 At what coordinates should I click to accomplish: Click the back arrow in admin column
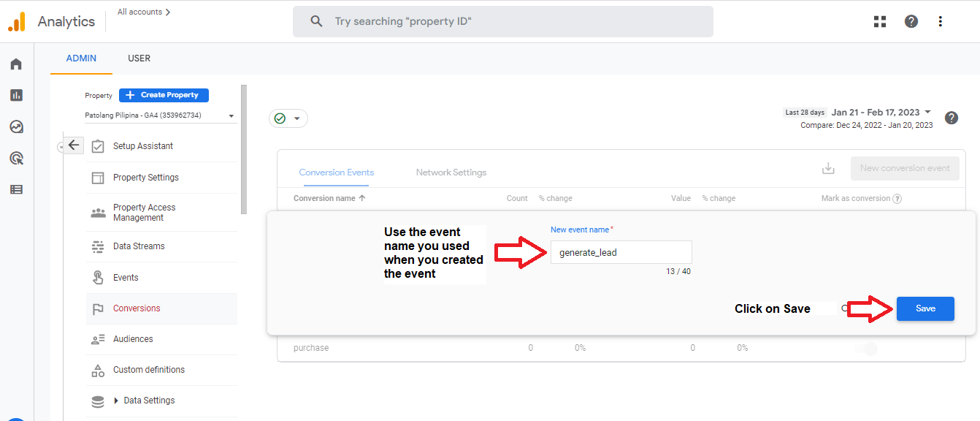pyautogui.click(x=73, y=145)
